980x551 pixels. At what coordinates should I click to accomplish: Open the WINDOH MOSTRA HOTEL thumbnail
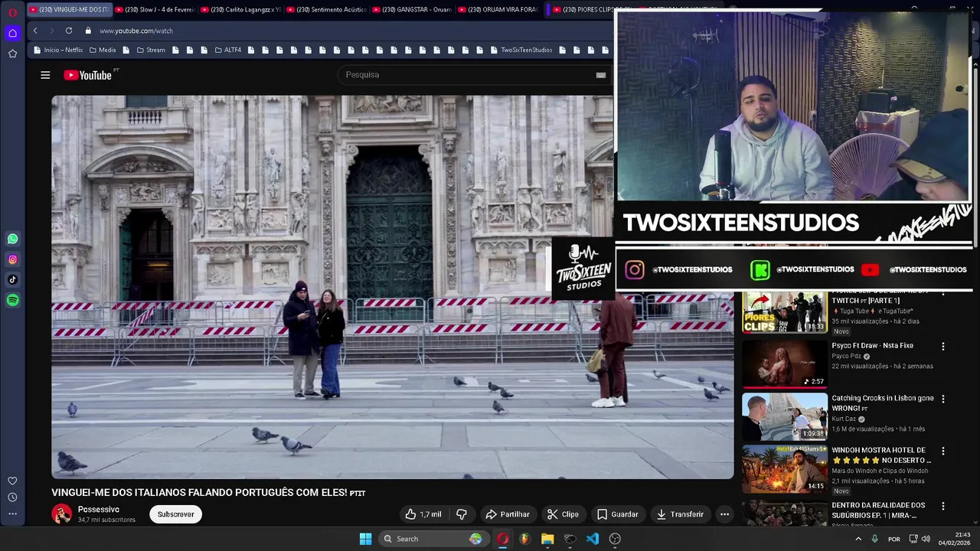click(x=785, y=468)
